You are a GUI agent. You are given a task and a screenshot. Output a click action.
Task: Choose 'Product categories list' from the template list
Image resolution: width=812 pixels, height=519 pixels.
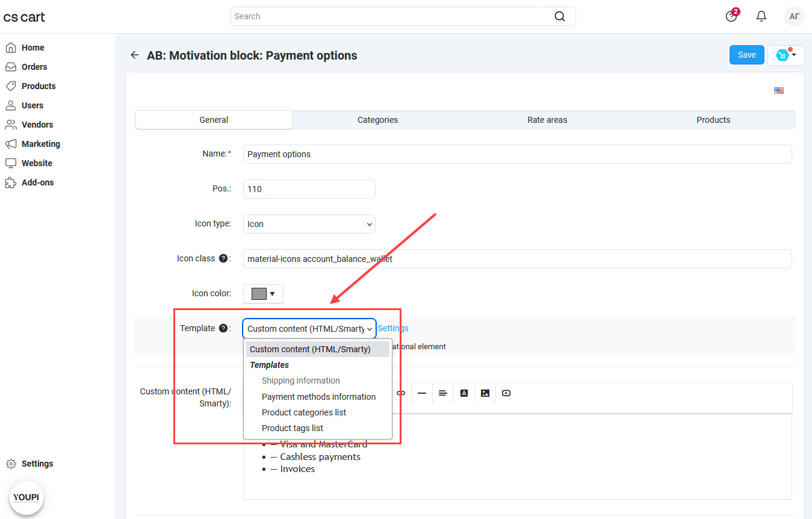coord(304,412)
